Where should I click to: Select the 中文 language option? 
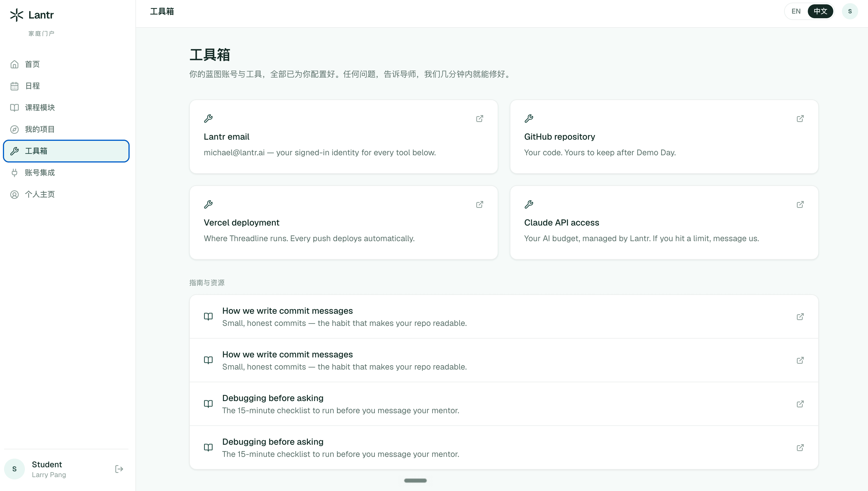(x=820, y=11)
